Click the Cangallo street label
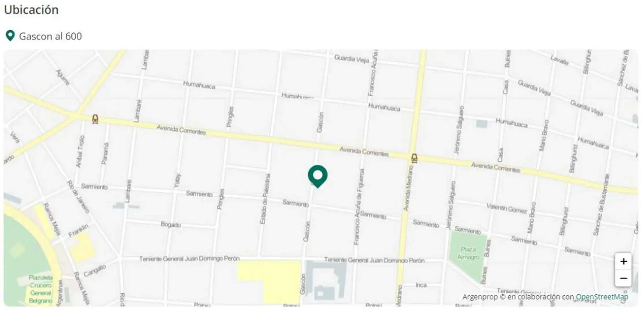 point(95,271)
